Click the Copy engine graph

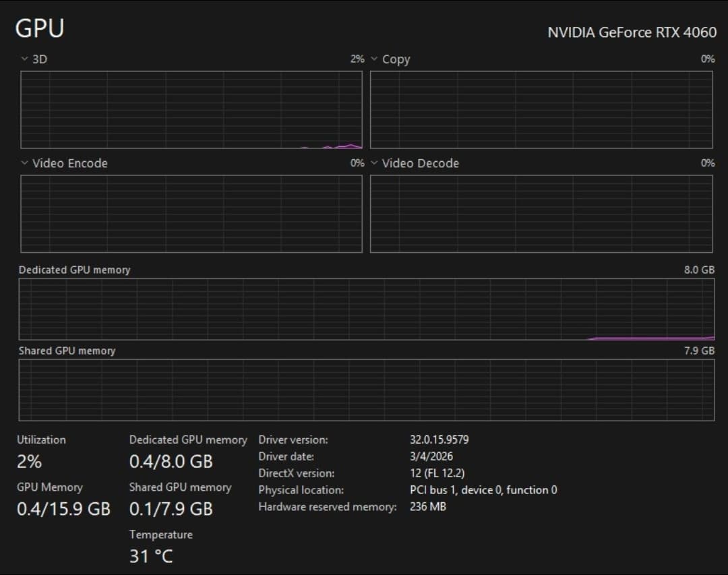[541, 110]
